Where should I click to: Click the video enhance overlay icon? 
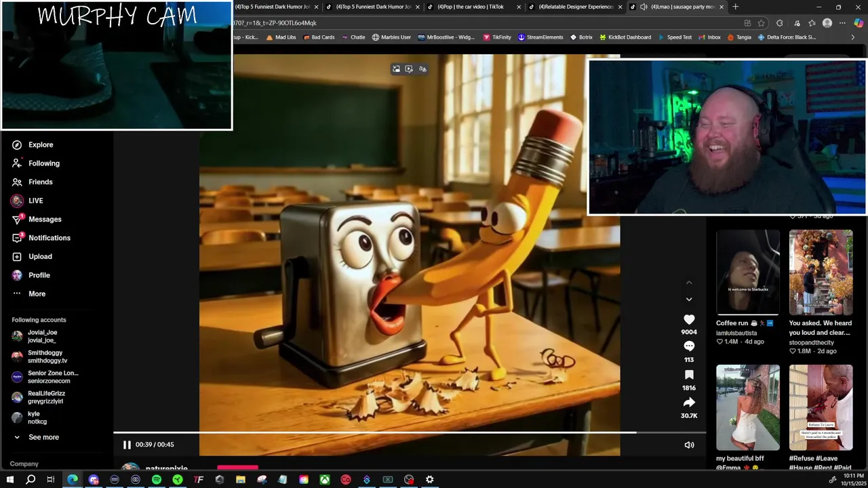(409, 69)
